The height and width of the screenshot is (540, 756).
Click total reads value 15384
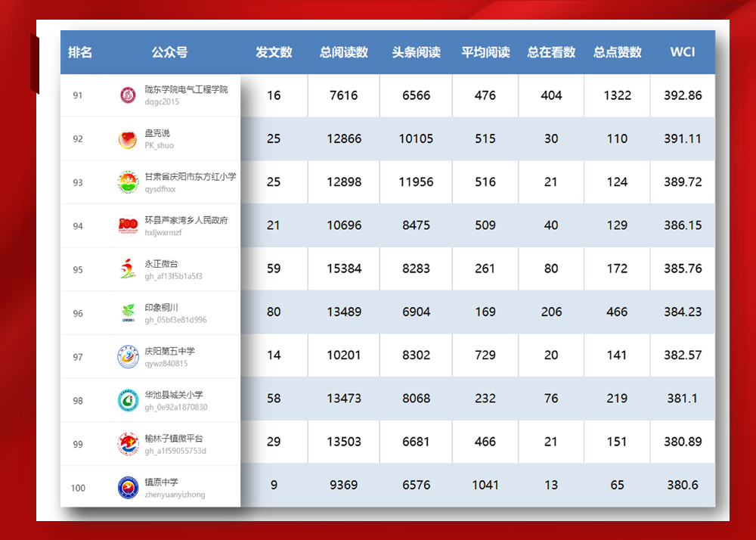(x=344, y=268)
